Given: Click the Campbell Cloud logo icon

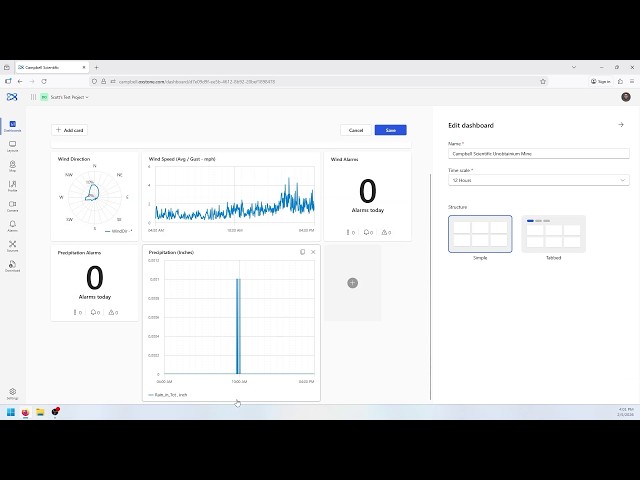Looking at the screenshot, I should pyautogui.click(x=12, y=97).
